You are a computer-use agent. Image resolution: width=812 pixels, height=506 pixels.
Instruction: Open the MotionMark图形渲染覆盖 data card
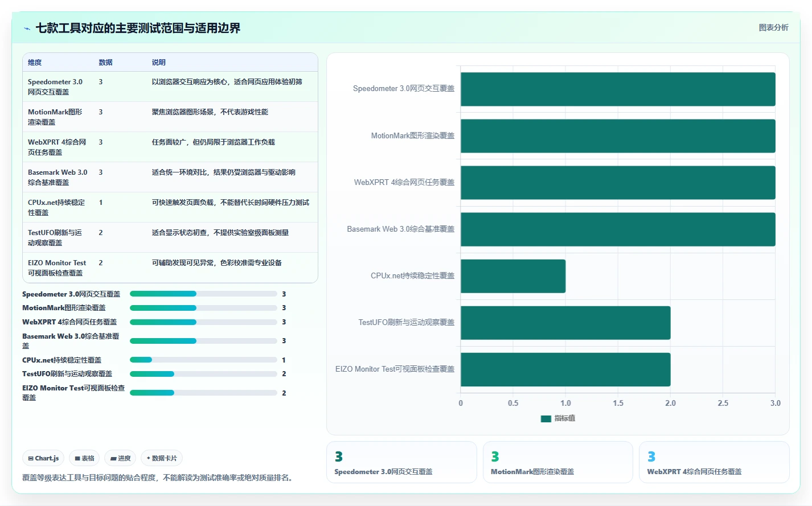(558, 462)
